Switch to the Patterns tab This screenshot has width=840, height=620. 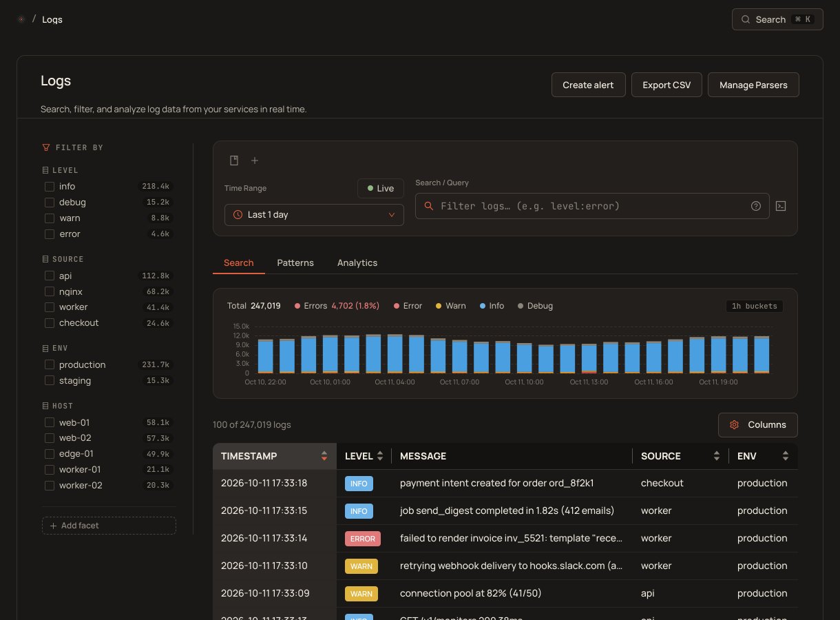[x=295, y=263]
